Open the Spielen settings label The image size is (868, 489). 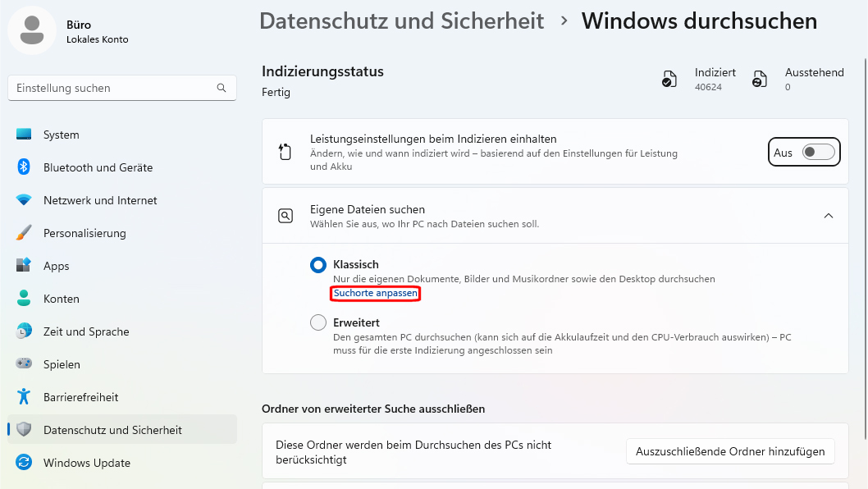pyautogui.click(x=62, y=364)
